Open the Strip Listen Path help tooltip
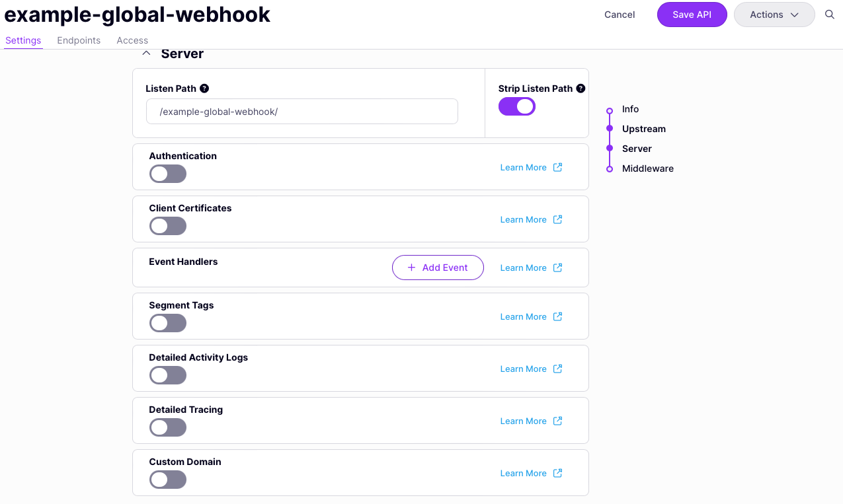Viewport: 843px width, 504px height. pos(581,88)
